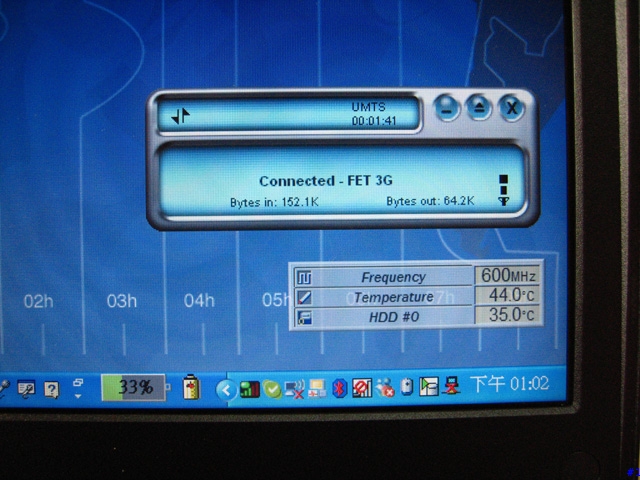Click the 33% battery gauge

[134, 387]
